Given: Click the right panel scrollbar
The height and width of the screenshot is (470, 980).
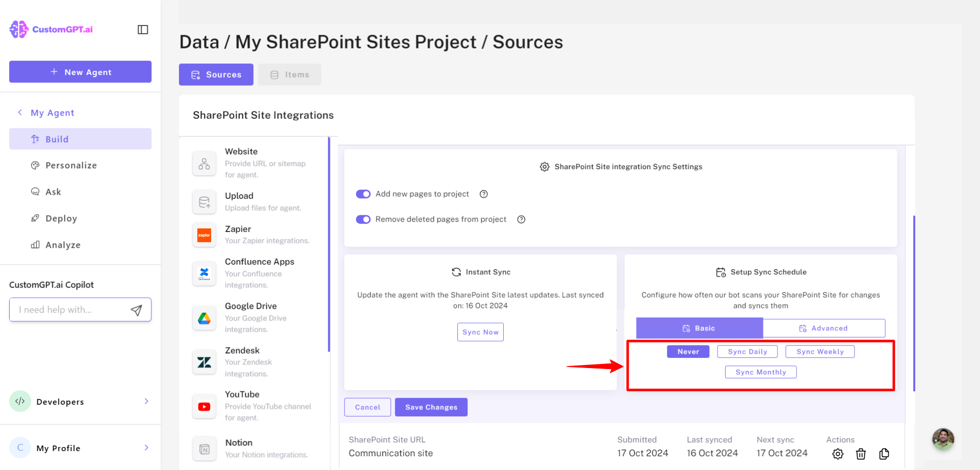Looking at the screenshot, I should [x=914, y=303].
